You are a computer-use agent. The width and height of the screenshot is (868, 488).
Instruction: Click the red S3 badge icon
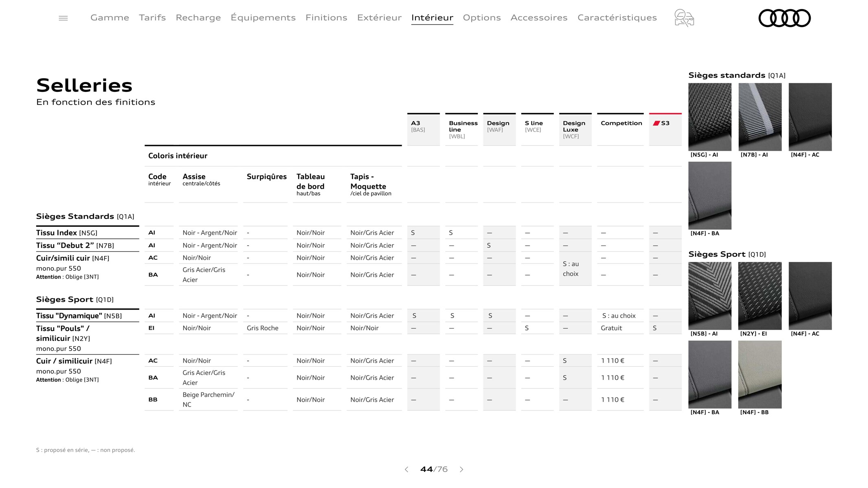[x=656, y=123]
